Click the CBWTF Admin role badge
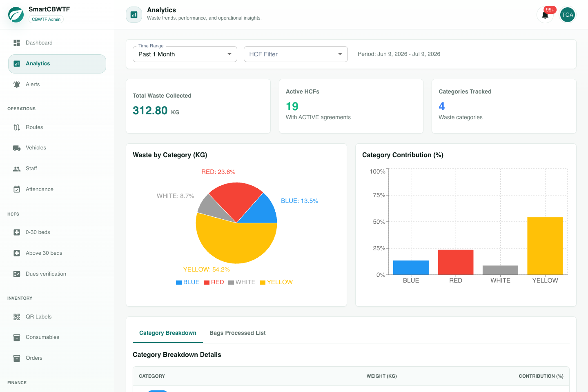The width and height of the screenshot is (588, 392). [46, 19]
